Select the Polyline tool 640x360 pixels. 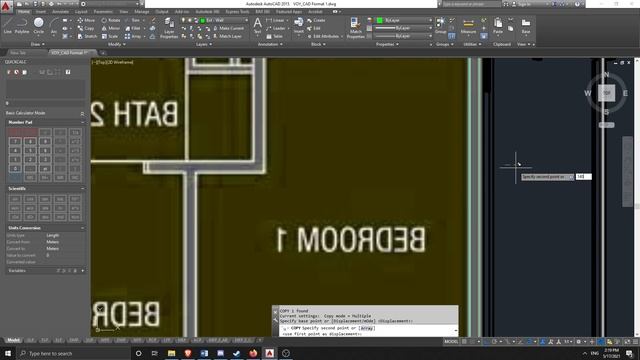point(22,25)
